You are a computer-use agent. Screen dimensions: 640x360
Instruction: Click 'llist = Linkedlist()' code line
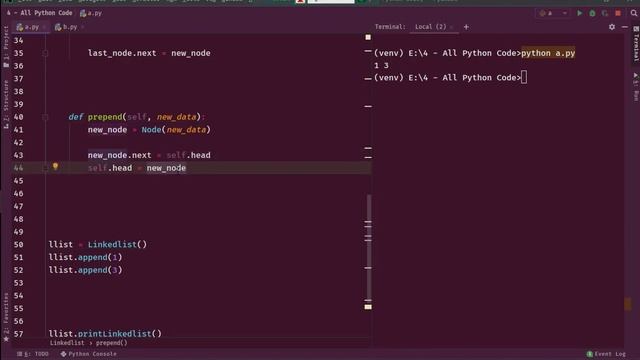pyautogui.click(x=98, y=244)
